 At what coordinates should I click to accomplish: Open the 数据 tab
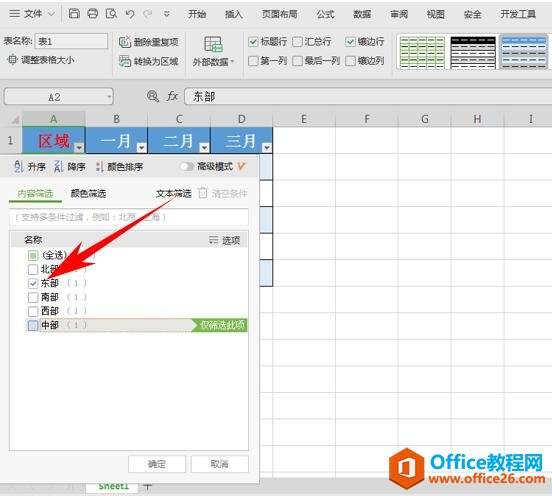[x=362, y=14]
